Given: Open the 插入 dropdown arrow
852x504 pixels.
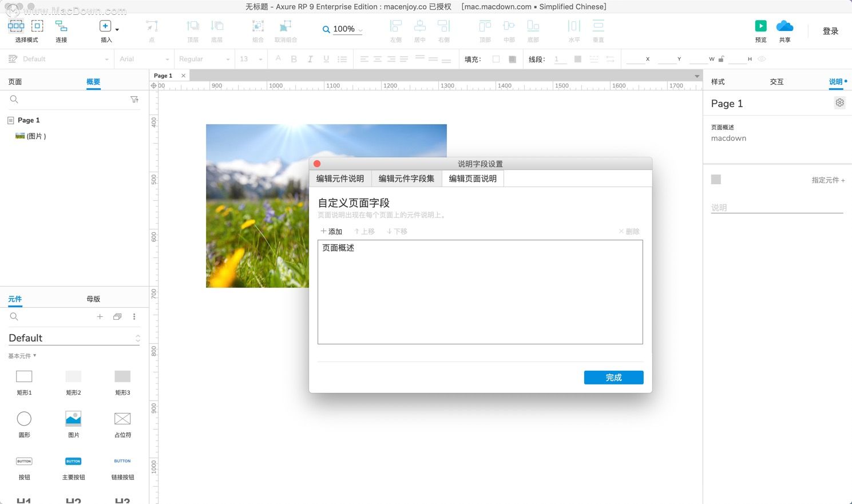Looking at the screenshot, I should [117, 29].
